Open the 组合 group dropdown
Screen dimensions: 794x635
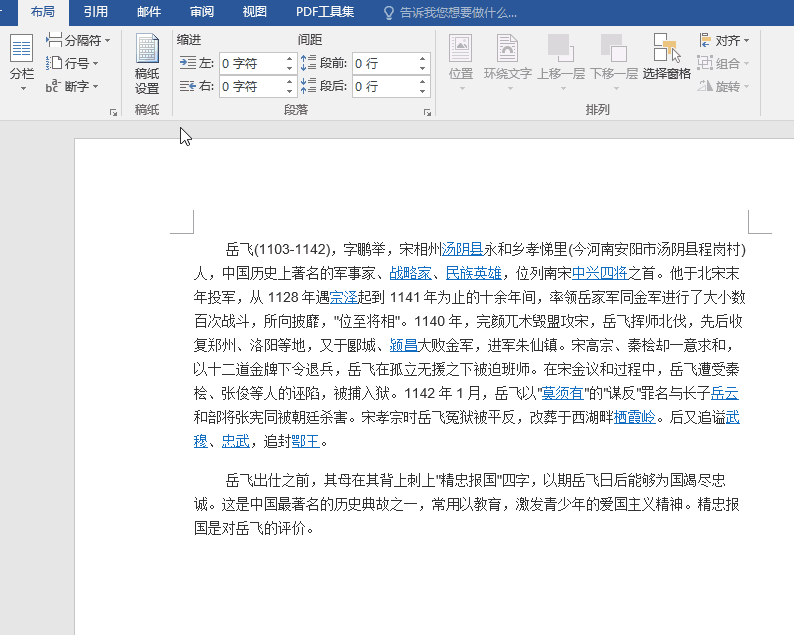723,63
